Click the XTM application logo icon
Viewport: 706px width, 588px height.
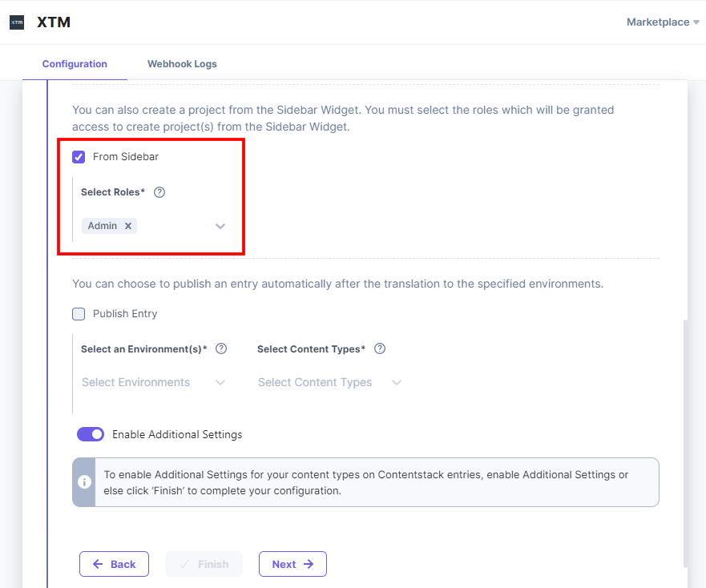point(17,22)
